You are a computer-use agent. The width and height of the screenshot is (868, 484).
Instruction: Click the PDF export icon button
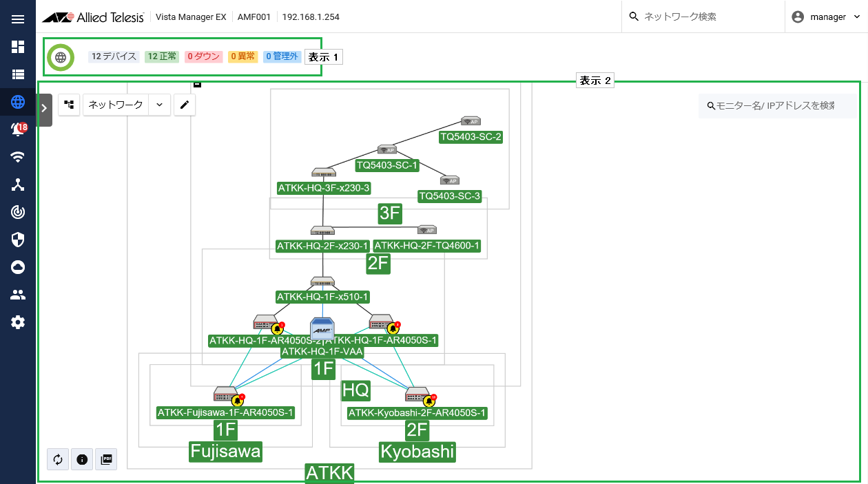106,459
